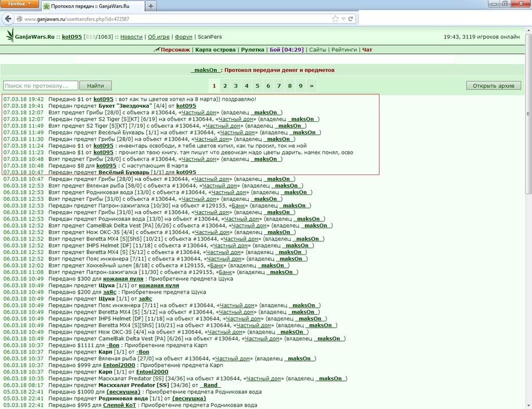Image resolution: width=532 pixels, height=409 pixels.
Task: Click _Rand_ in Маскхалат Predator entry
Action: pyautogui.click(x=211, y=385)
